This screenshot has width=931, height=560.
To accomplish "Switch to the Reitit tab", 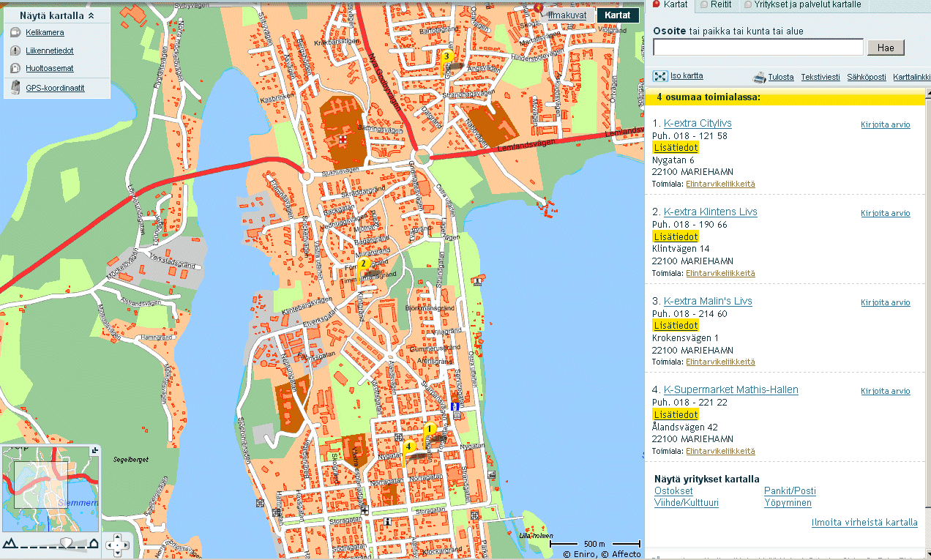I will [716, 4].
